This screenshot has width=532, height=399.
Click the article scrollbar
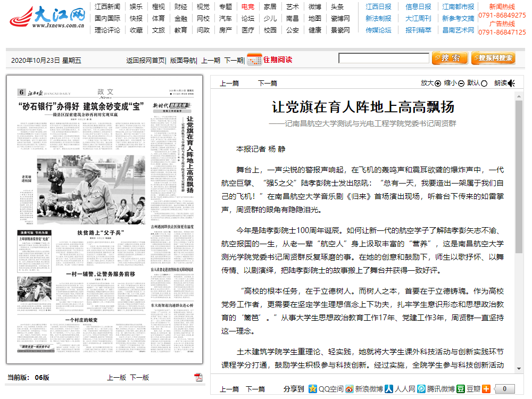coord(519,160)
